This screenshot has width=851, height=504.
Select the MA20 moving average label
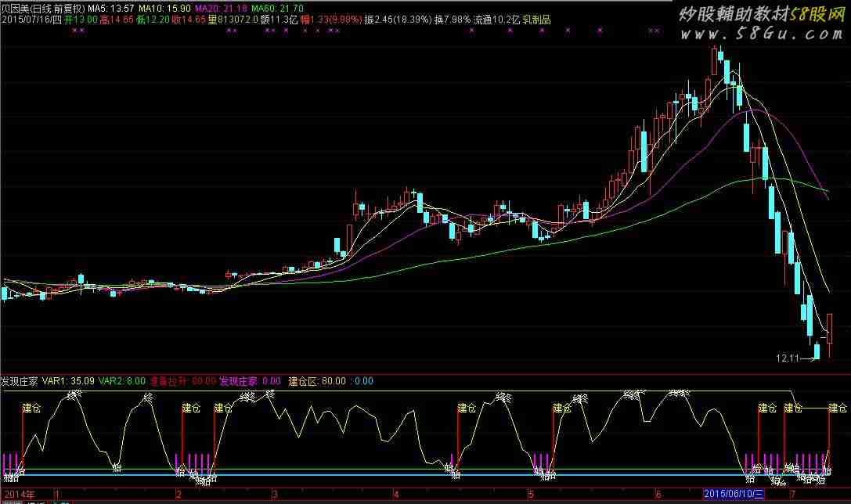(x=221, y=9)
